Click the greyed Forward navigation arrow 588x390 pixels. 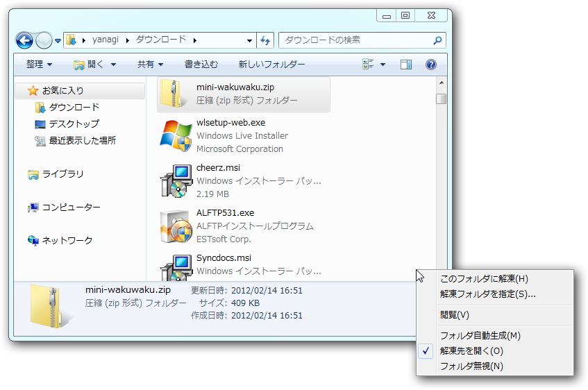click(x=44, y=40)
